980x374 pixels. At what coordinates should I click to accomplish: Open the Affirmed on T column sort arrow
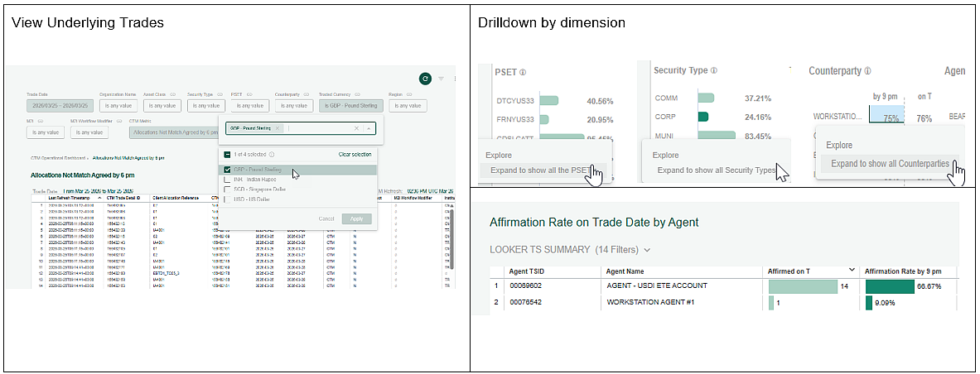point(852,271)
